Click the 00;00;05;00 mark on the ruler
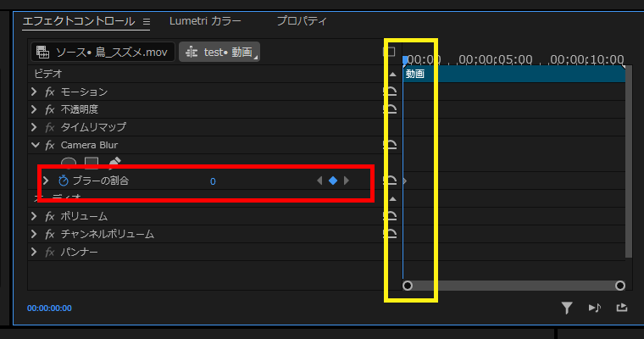The image size is (644, 339). pyautogui.click(x=496, y=59)
